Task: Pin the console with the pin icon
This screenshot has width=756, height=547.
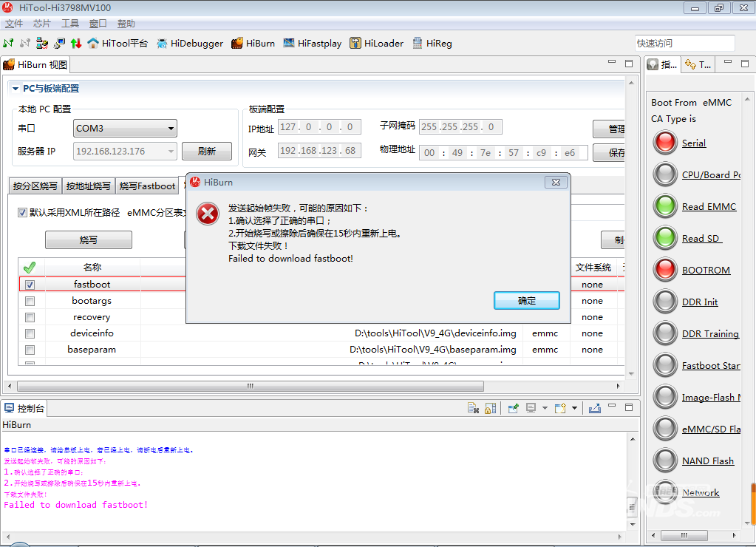Action: (513, 408)
